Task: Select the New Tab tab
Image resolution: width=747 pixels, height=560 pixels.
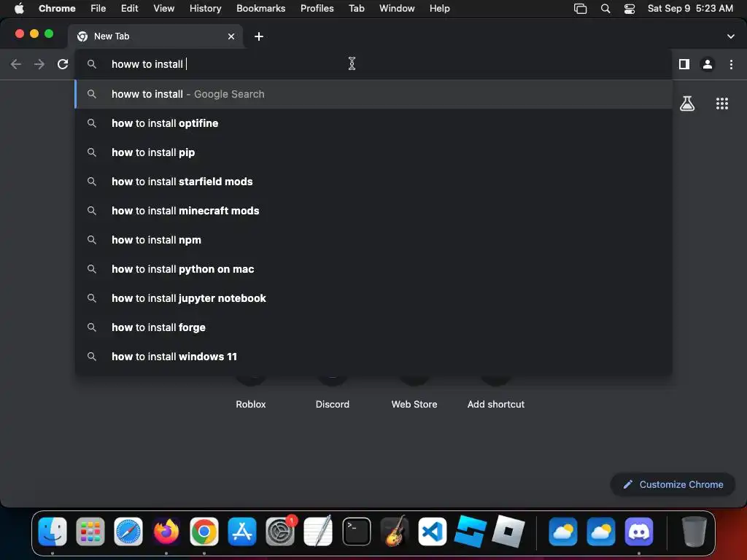Action: [x=155, y=36]
